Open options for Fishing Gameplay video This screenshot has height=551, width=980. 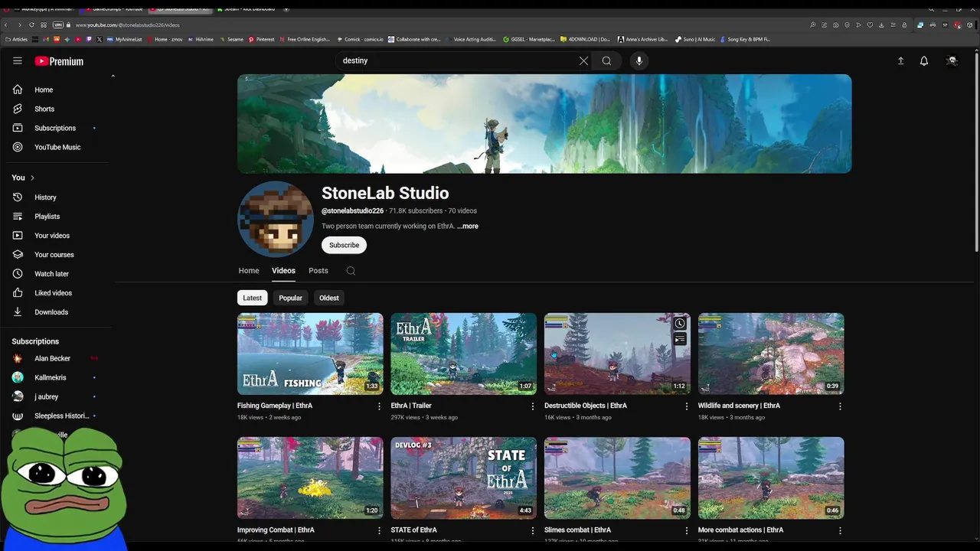[379, 406]
